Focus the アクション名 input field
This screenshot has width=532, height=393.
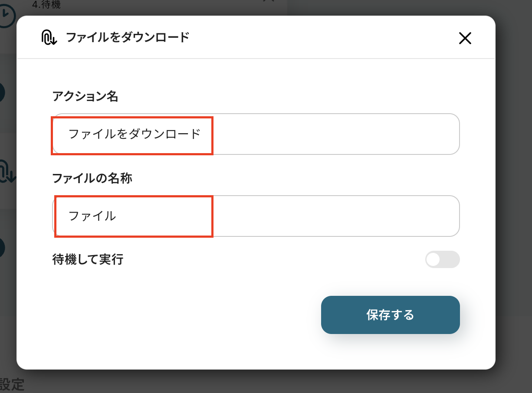pos(256,134)
